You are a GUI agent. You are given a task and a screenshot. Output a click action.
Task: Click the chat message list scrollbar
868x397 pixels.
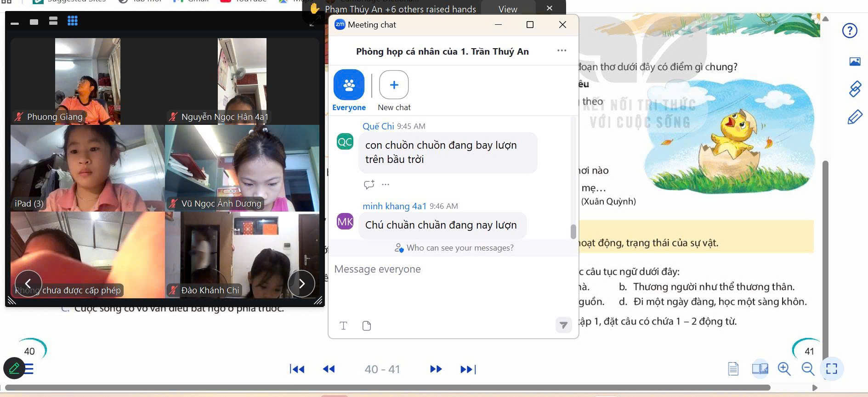point(573,231)
